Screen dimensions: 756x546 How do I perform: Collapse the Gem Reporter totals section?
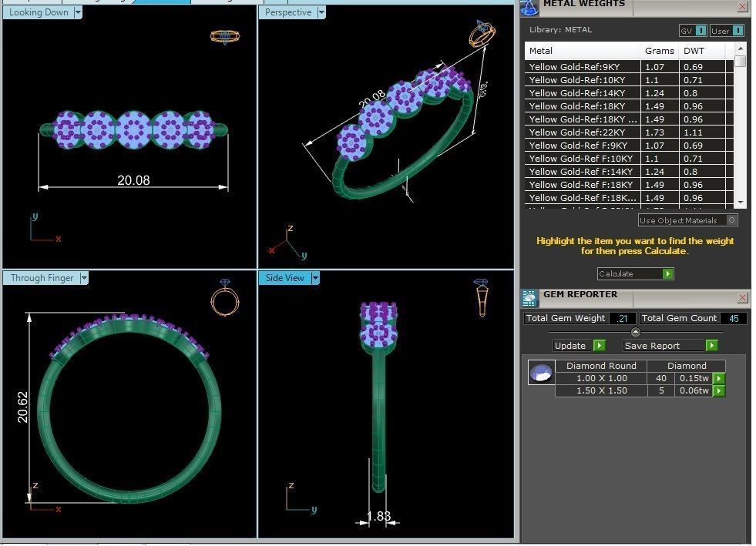(635, 332)
